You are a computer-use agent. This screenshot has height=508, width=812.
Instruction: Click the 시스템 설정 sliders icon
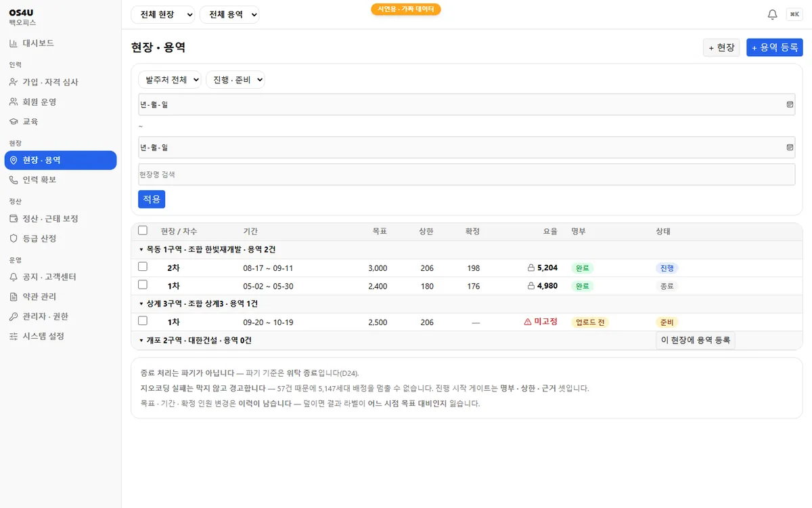pos(14,336)
